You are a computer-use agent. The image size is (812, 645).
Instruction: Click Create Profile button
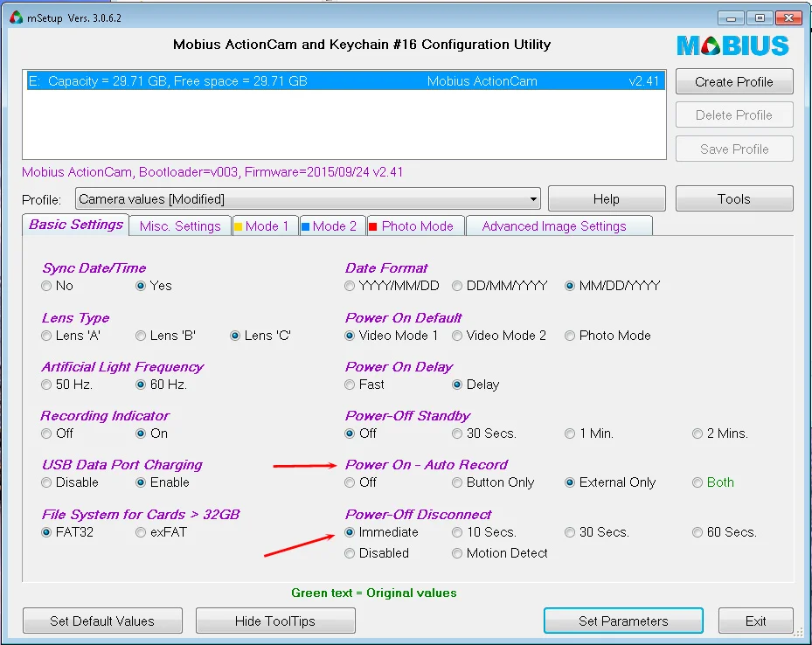click(x=734, y=82)
